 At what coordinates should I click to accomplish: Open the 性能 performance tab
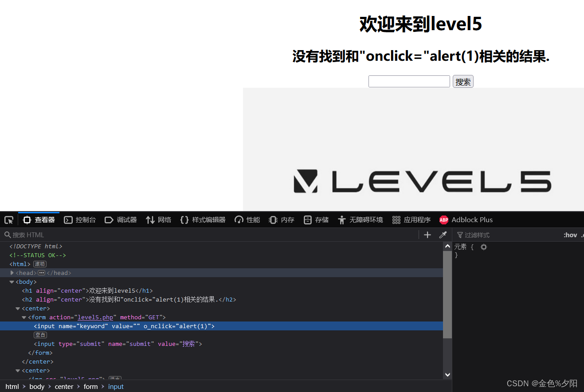247,220
